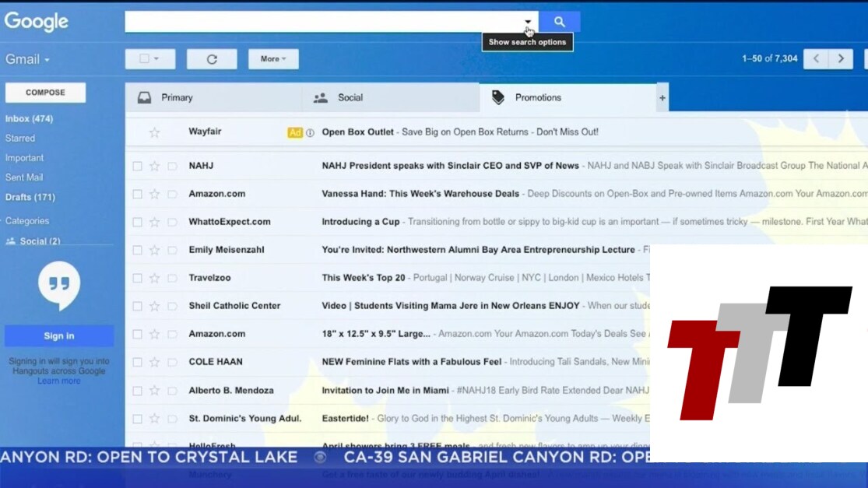Check the box for Travelzoo email
This screenshot has width=868, height=488.
tap(137, 278)
